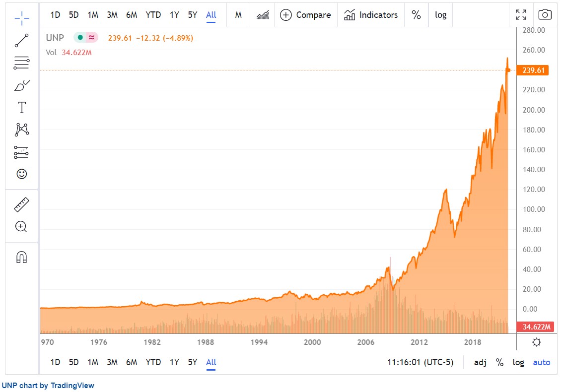Click the Compare symbol button
The width and height of the screenshot is (563, 392).
pyautogui.click(x=305, y=15)
